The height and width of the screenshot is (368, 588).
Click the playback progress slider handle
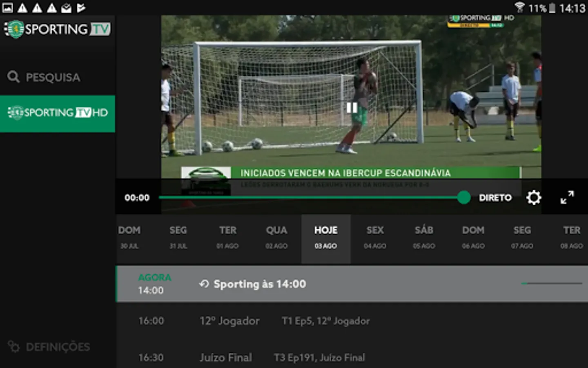(x=463, y=197)
